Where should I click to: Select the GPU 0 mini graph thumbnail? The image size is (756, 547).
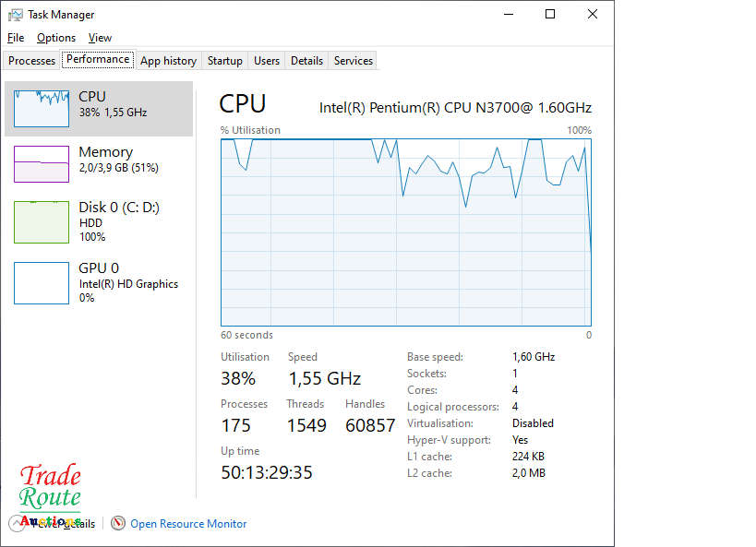(42, 282)
